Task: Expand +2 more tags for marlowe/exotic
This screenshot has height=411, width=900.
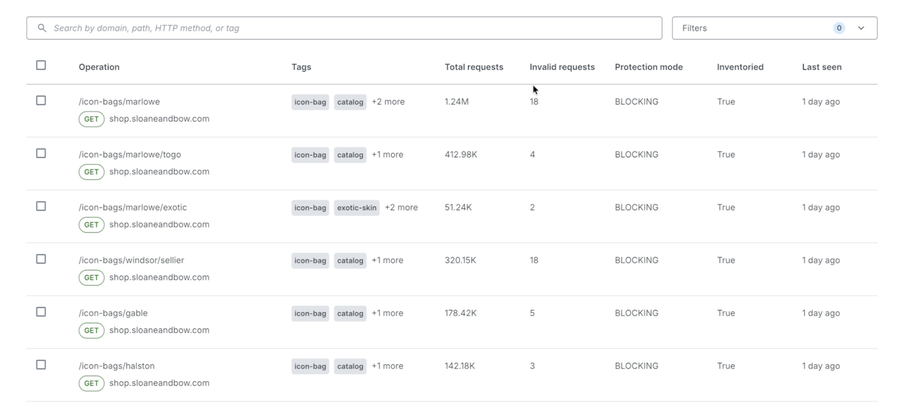Action: click(x=401, y=207)
